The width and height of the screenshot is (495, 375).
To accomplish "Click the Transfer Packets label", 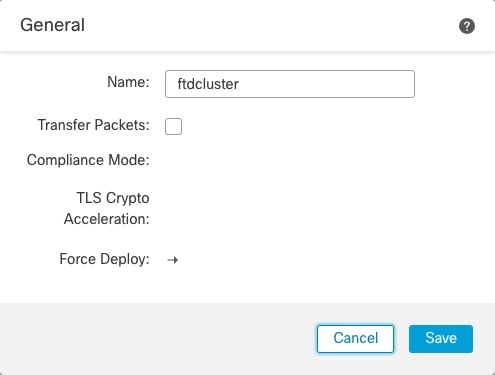I will tap(93, 125).
